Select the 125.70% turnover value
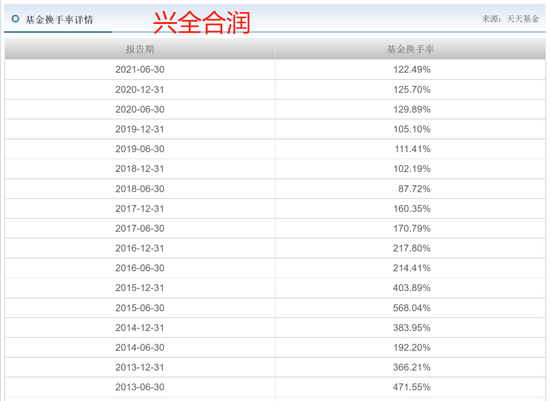Screen dimensions: 550x401 coord(412,89)
